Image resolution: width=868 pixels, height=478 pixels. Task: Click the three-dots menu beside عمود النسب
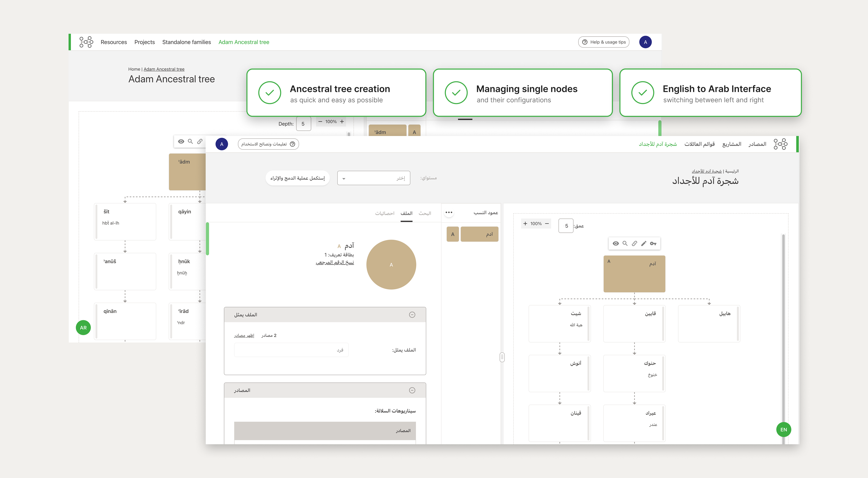(x=449, y=212)
